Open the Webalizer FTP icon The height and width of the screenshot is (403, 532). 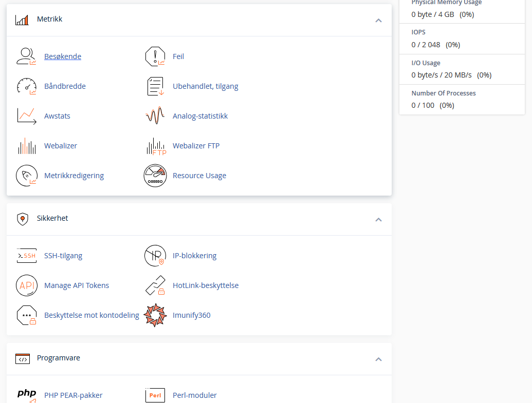pyautogui.click(x=155, y=146)
